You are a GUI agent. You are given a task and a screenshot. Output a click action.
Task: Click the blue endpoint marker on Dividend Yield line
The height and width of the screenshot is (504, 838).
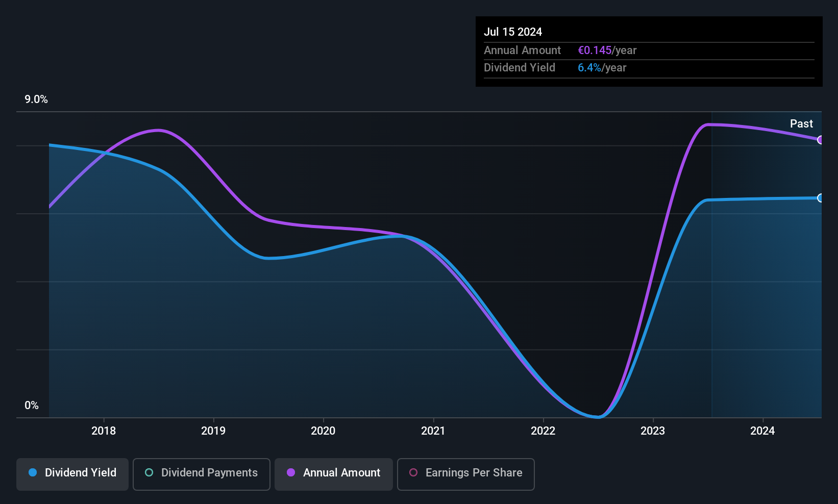[820, 198]
